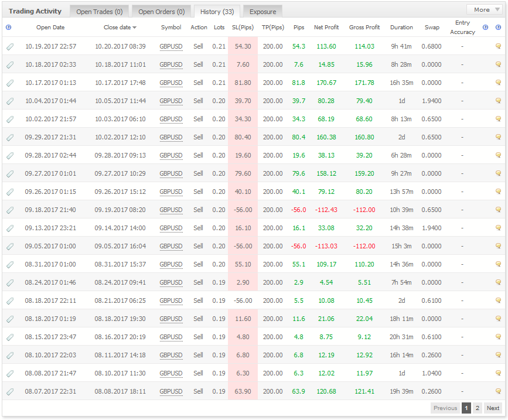Click the rightmost help icon in the header row

pyautogui.click(x=498, y=28)
